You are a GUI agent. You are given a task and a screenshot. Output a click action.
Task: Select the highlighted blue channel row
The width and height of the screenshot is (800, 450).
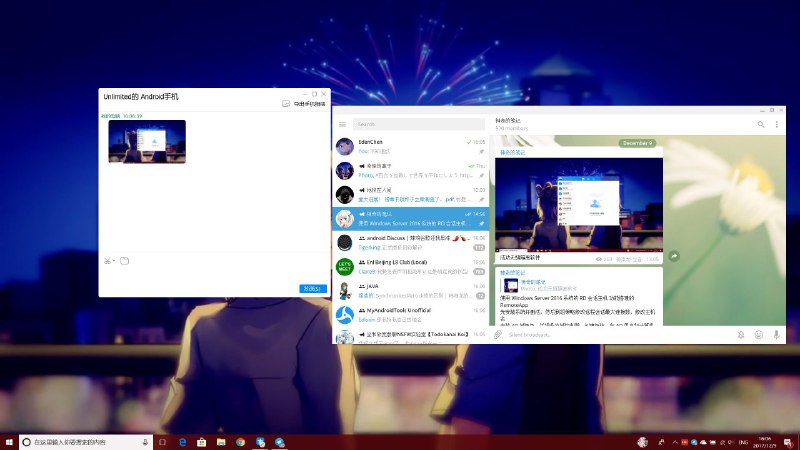410,218
